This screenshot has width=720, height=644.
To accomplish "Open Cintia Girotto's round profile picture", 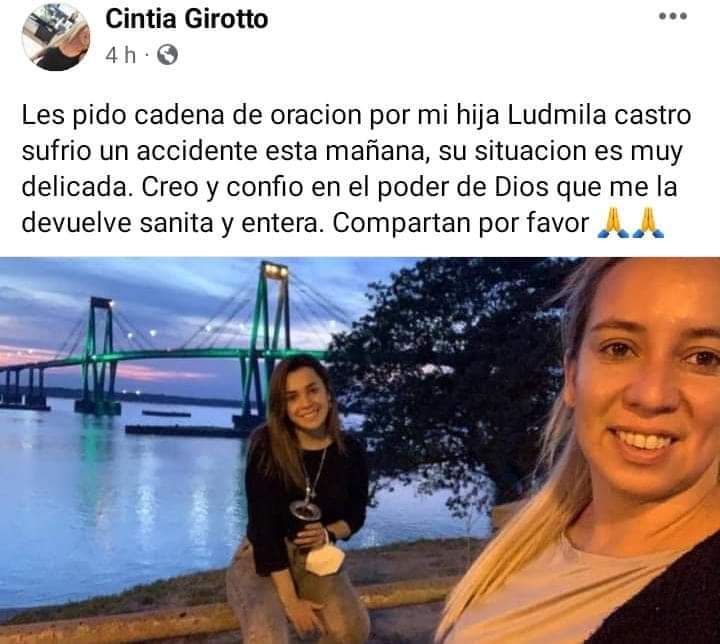I will click(x=56, y=37).
